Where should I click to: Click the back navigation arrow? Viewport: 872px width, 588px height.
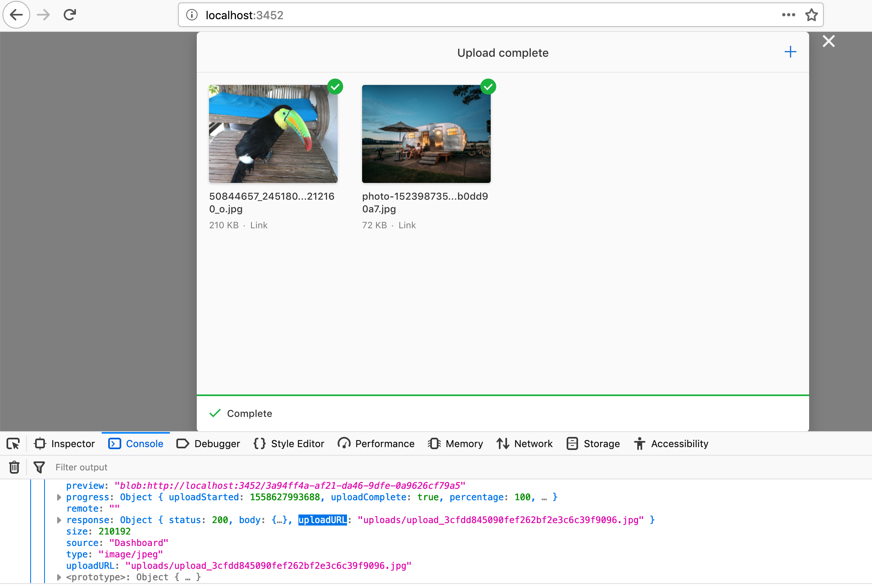point(16,15)
